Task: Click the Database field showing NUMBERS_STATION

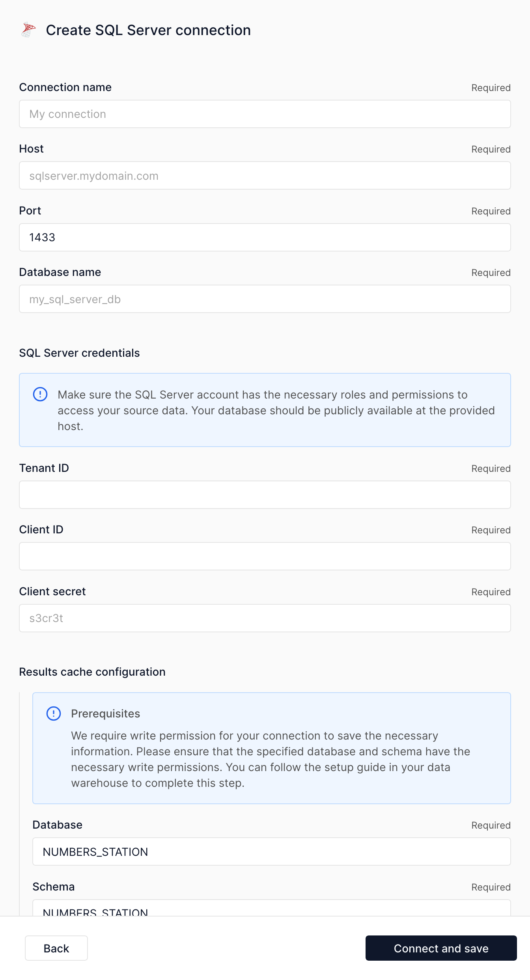Action: [x=271, y=851]
